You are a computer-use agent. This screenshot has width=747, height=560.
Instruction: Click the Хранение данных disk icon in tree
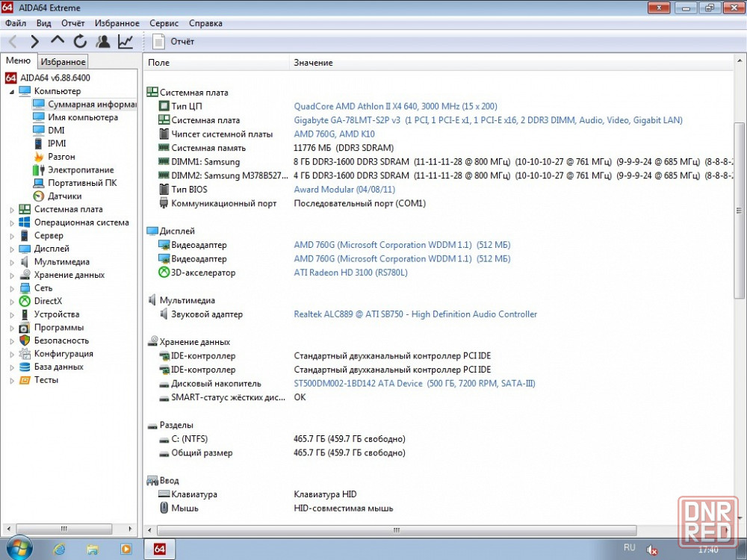tap(25, 275)
